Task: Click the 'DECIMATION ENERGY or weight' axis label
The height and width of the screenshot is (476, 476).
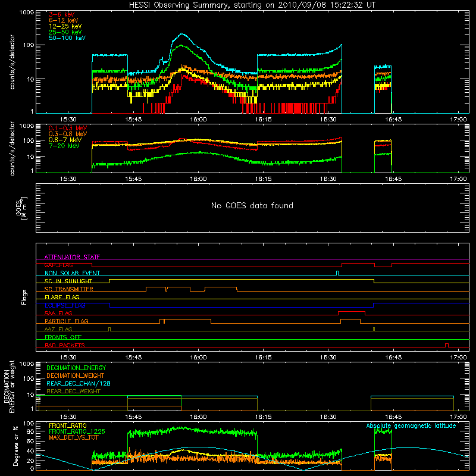Action: 9,386
